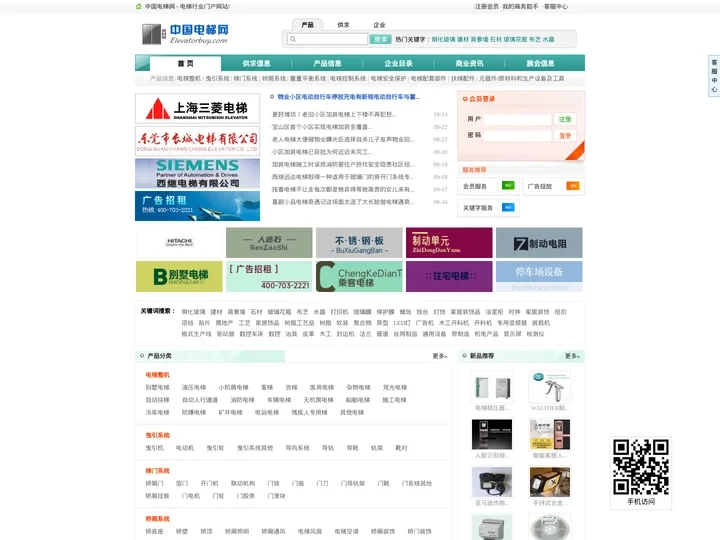Screen dimensions: 720x540
Task: Click 我的商务助手 link in top bar
Action: (520, 6)
